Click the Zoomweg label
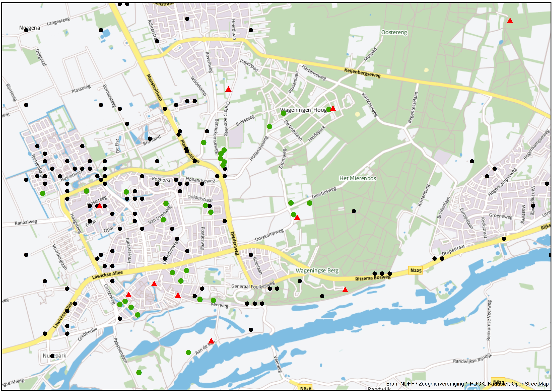Image resolution: width=554 pixels, height=392 pixels. [x=283, y=159]
